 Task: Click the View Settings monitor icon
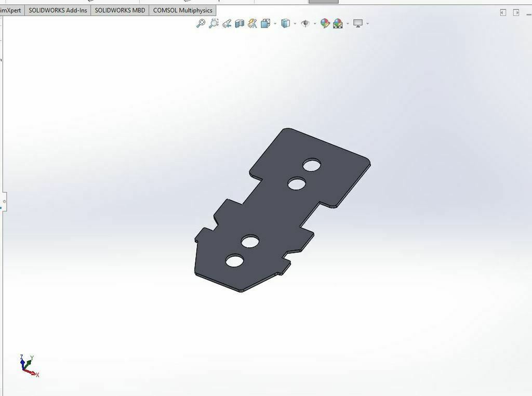click(360, 23)
